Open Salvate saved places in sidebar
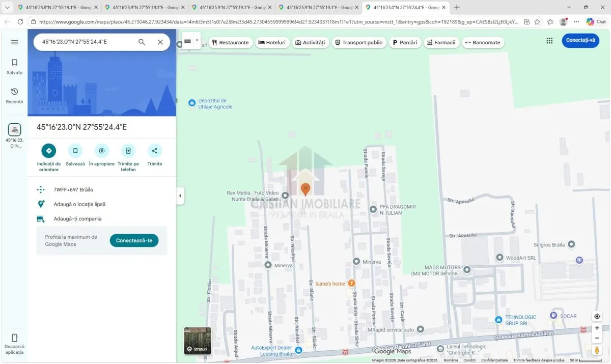This screenshot has width=611, height=364. [14, 66]
